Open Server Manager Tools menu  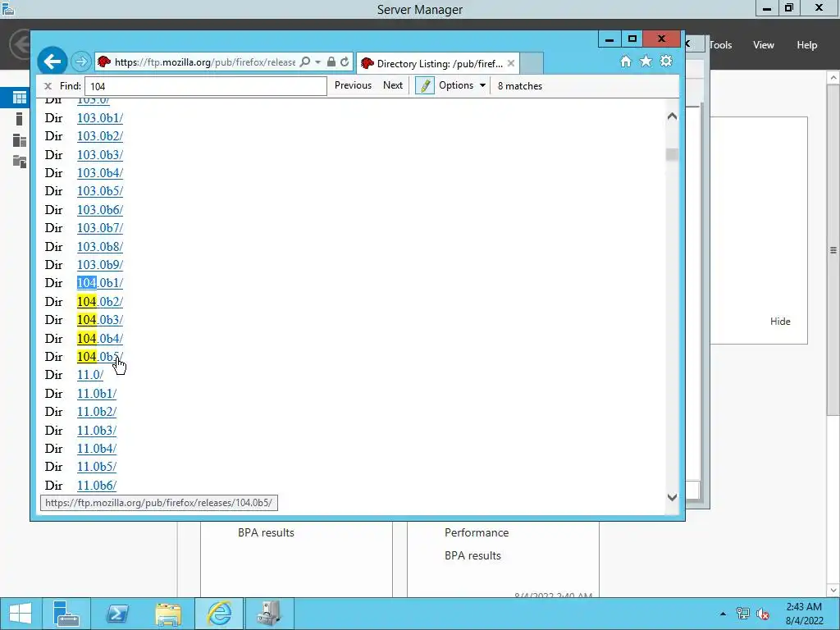tap(720, 45)
